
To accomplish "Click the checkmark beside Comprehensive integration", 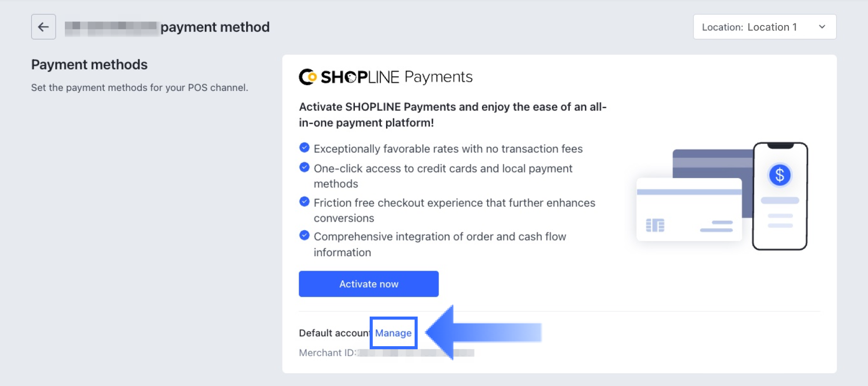I will click(304, 235).
